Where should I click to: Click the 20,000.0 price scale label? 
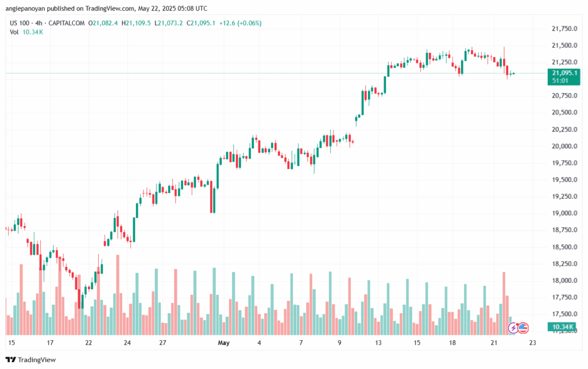[x=563, y=147]
